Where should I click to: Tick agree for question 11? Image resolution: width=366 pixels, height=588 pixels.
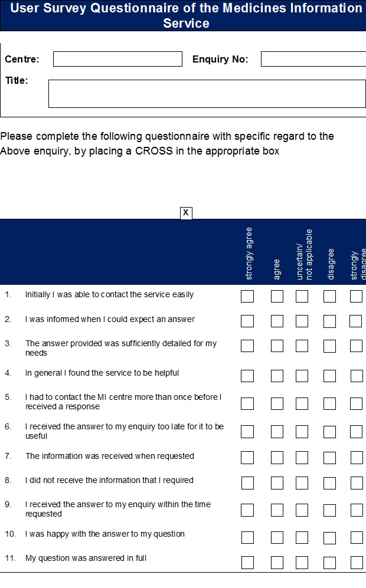tap(277, 563)
